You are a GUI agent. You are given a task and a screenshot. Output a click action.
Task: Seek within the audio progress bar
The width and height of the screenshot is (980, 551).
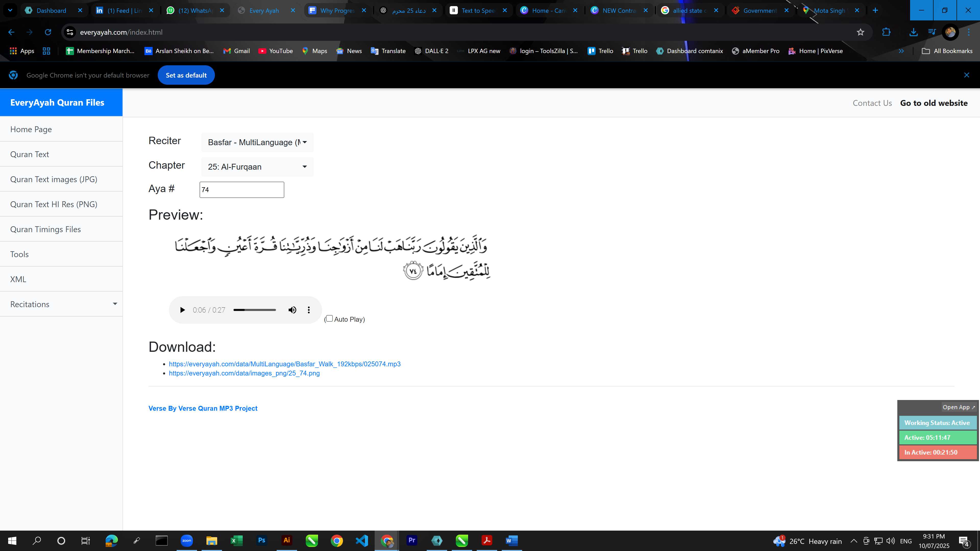click(x=254, y=310)
